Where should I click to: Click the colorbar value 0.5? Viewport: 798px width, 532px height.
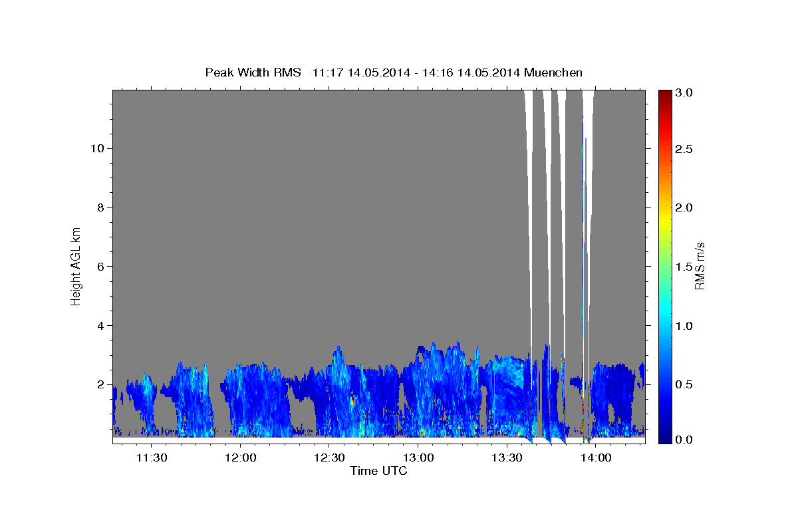click(x=684, y=384)
